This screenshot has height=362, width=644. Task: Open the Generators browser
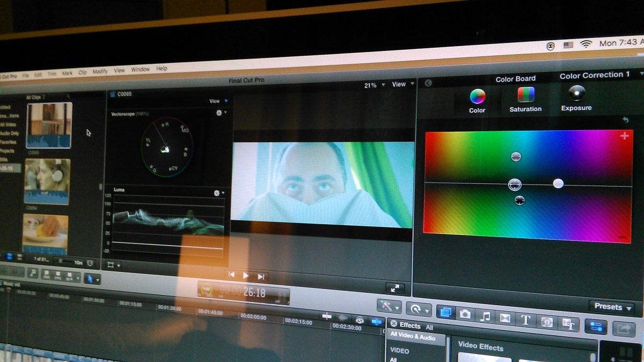pos(547,322)
